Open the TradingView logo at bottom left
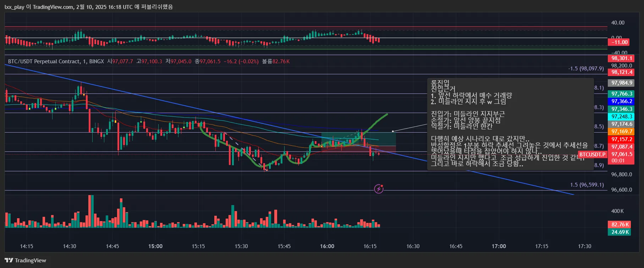644x268 pixels. tap(26, 261)
